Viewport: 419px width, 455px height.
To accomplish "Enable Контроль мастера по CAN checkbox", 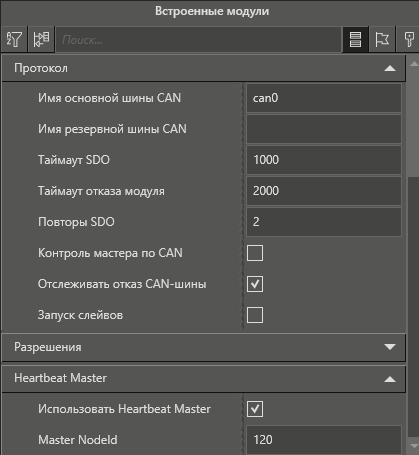I will click(255, 253).
